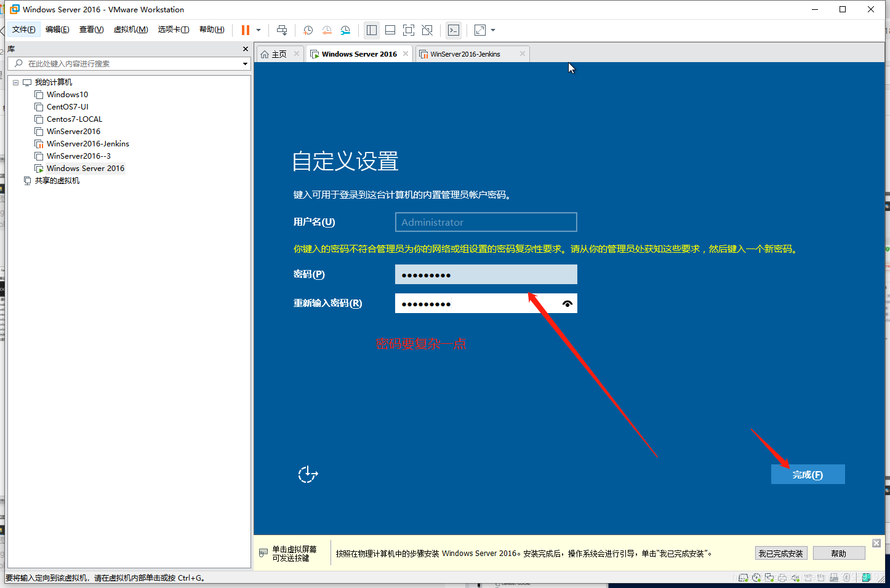Image resolution: width=890 pixels, height=588 pixels.
Task: Select 我的计算机 in the library tree
Action: (53, 82)
